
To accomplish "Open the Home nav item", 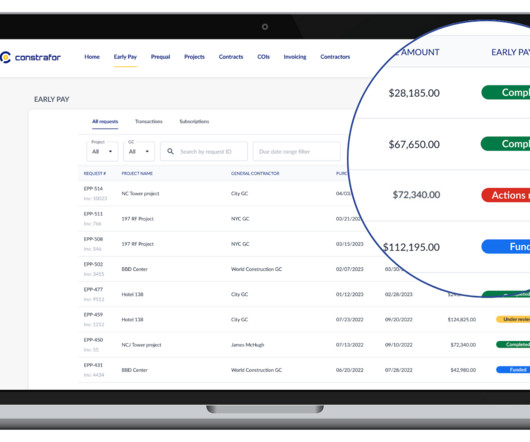I will coord(92,57).
